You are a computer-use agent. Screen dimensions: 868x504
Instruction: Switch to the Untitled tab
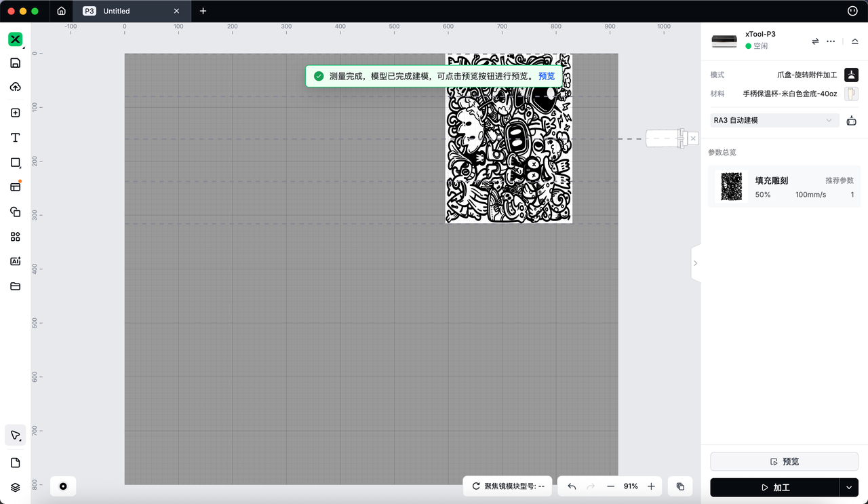(x=130, y=11)
